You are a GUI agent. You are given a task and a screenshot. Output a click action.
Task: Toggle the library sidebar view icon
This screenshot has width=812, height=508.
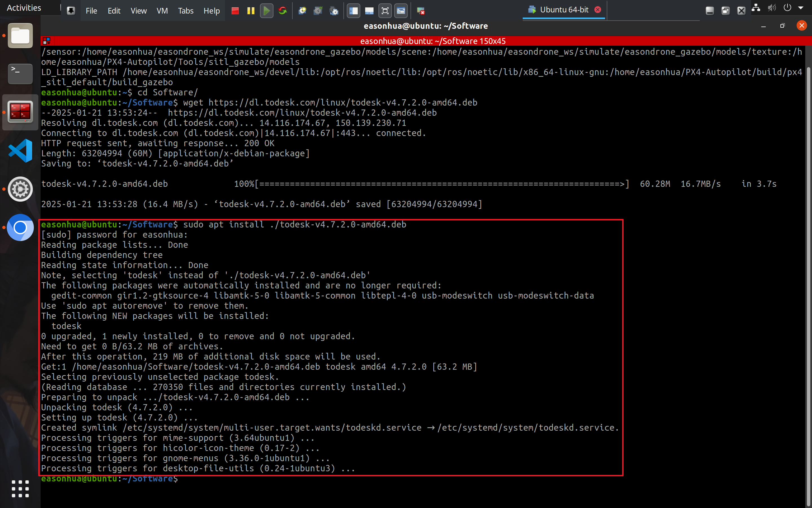click(353, 11)
